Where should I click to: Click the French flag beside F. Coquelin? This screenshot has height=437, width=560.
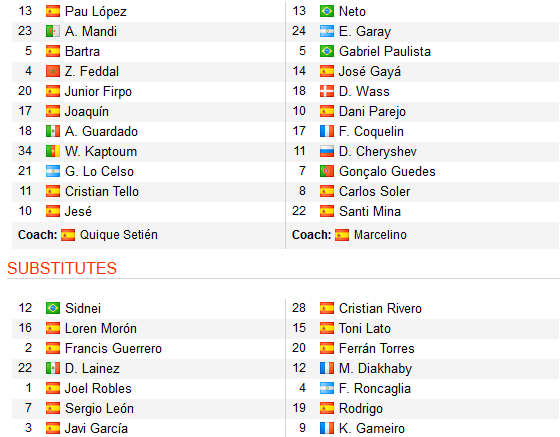coord(327,131)
